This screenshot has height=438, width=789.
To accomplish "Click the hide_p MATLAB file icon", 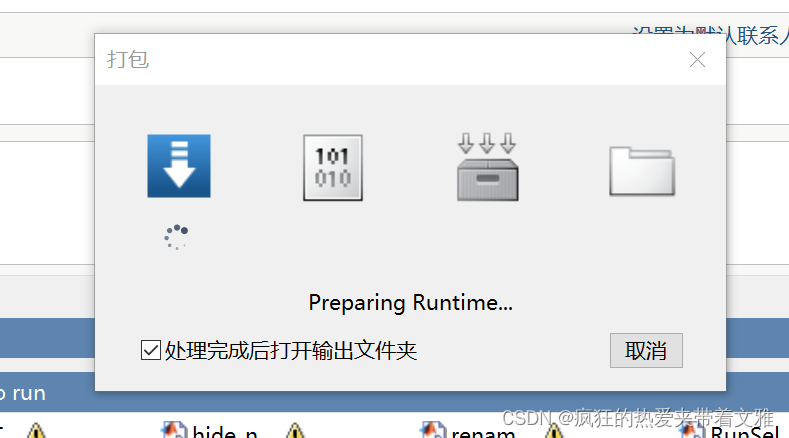I will (174, 431).
